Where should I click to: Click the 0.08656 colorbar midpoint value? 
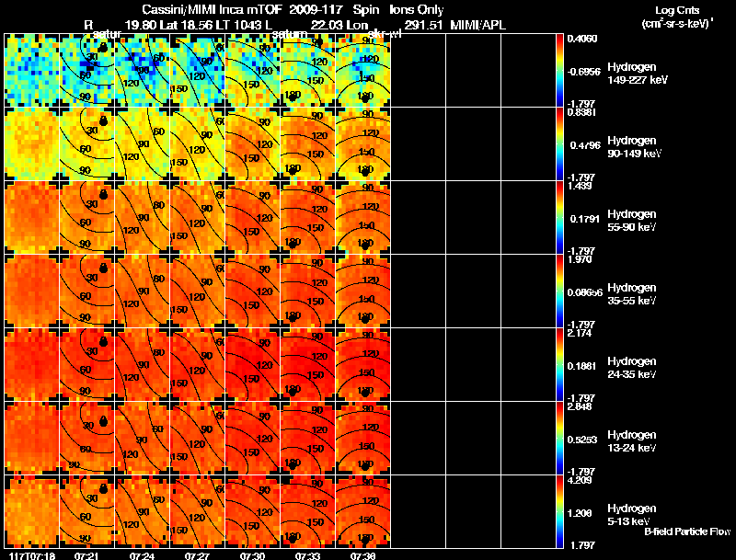click(585, 292)
